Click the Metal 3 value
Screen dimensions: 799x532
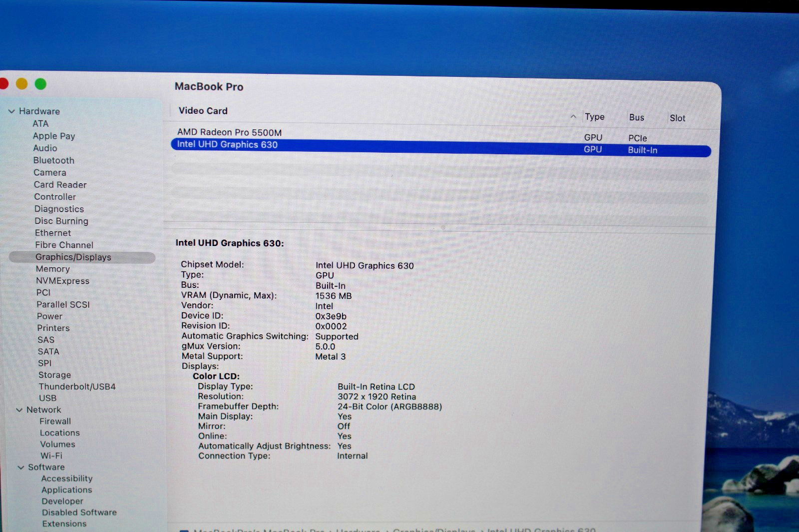(331, 357)
